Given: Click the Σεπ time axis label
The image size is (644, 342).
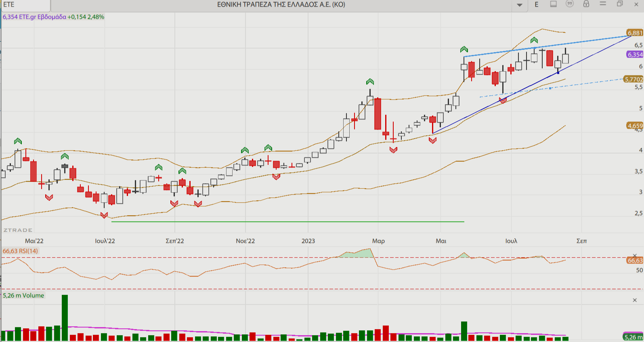Looking at the screenshot, I should click(x=581, y=241).
